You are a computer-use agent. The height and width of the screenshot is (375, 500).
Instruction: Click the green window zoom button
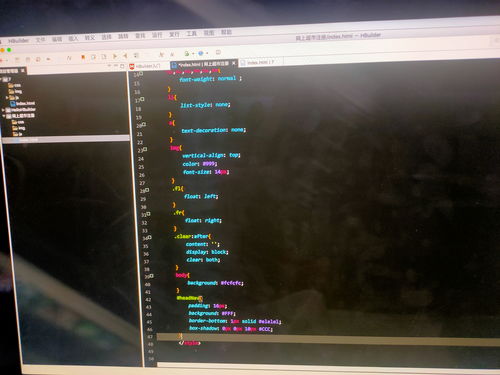(9, 50)
